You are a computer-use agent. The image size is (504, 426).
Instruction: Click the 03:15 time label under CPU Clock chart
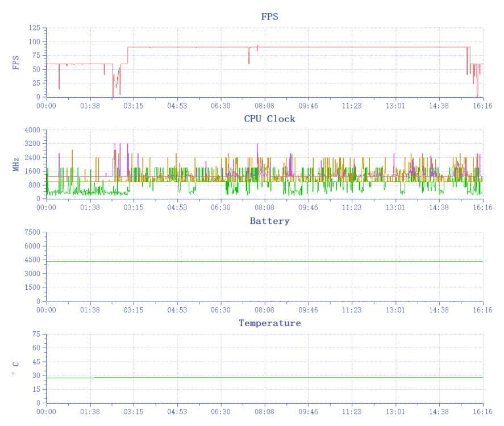[x=134, y=208]
